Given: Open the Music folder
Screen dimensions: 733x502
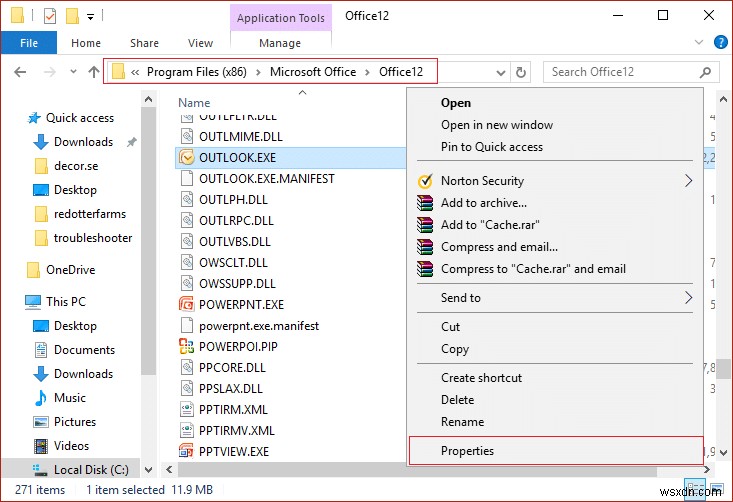Looking at the screenshot, I should pyautogui.click(x=70, y=398).
